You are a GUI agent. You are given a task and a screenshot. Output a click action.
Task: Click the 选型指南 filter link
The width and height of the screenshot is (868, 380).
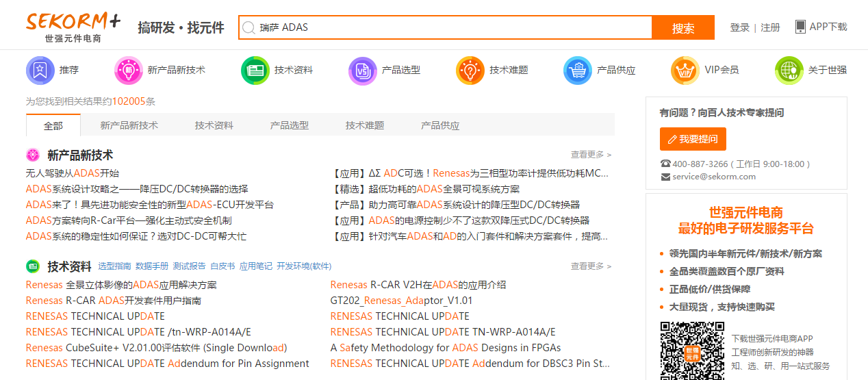tap(114, 266)
